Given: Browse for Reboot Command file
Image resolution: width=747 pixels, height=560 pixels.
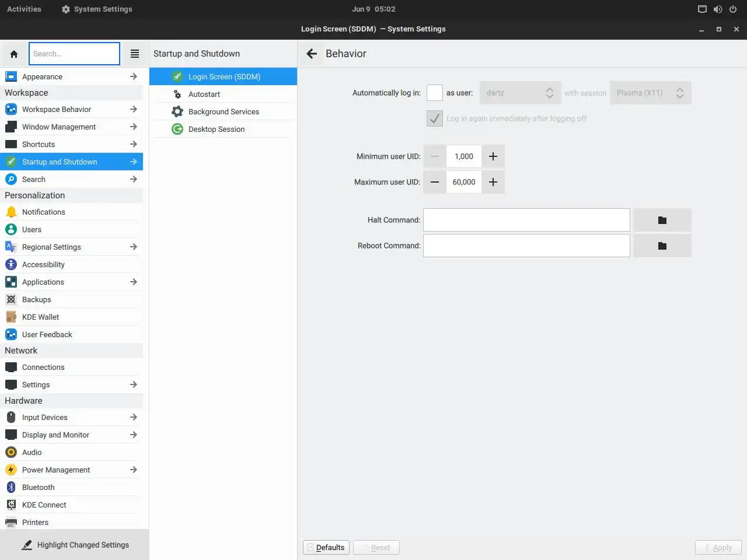Looking at the screenshot, I should [x=662, y=246].
